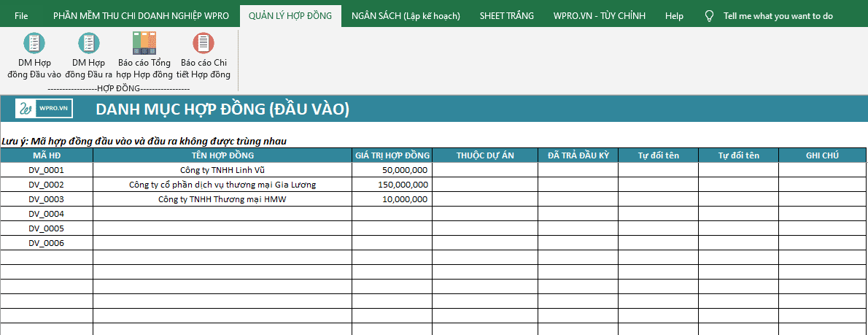Click TÊN HỢP ĐỒNG cell for DV_0004

[x=222, y=214]
